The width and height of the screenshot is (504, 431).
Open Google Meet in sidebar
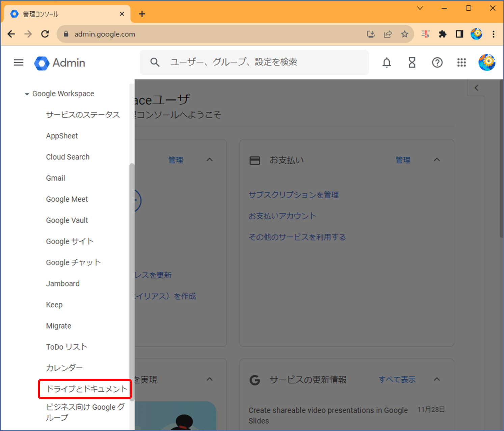67,199
